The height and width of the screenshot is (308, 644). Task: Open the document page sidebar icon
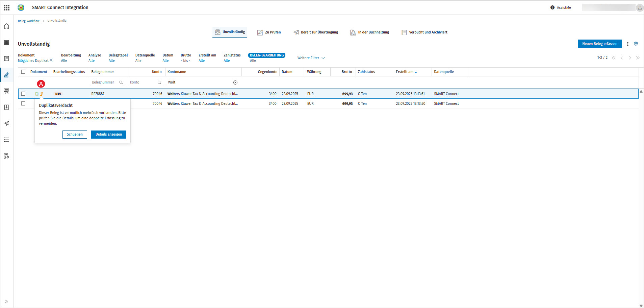click(x=6, y=58)
